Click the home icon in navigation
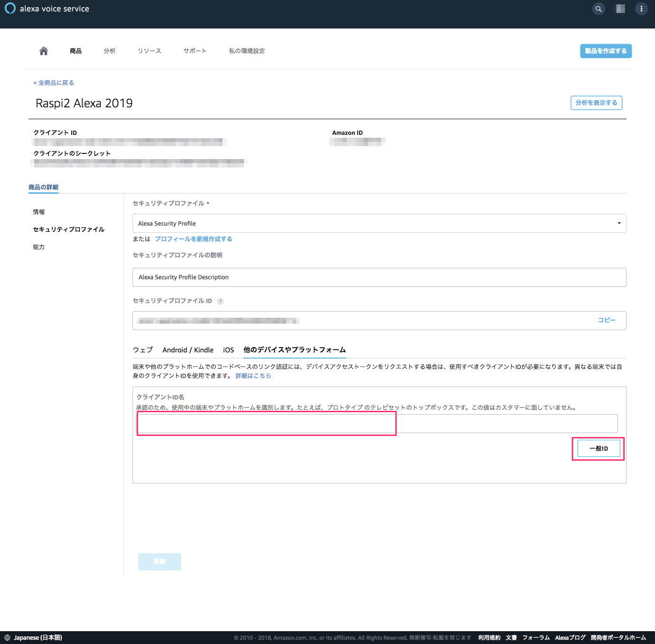This screenshot has width=655, height=644. click(44, 51)
